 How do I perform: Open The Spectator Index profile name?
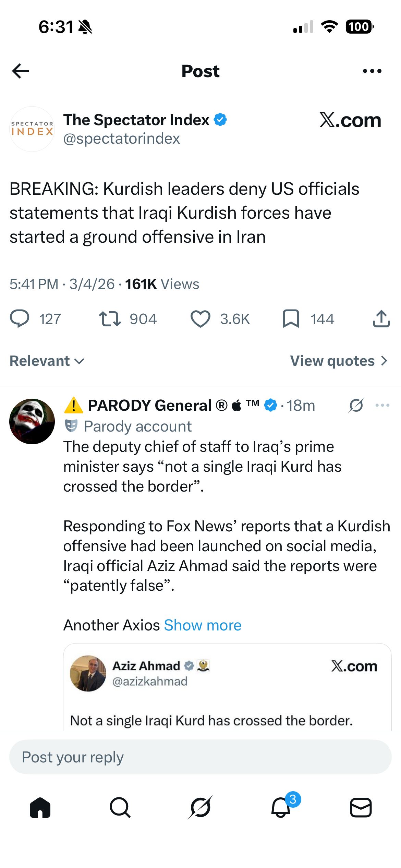pos(136,120)
